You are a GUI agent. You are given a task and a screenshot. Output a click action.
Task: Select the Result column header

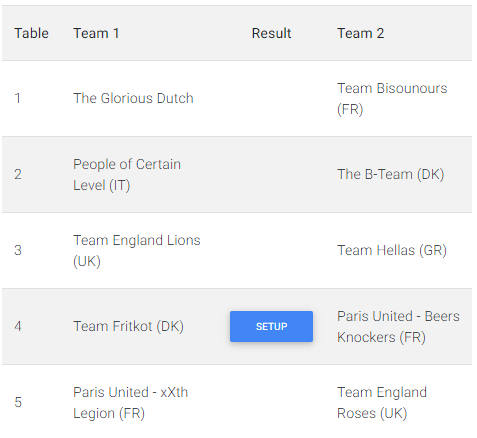click(271, 33)
